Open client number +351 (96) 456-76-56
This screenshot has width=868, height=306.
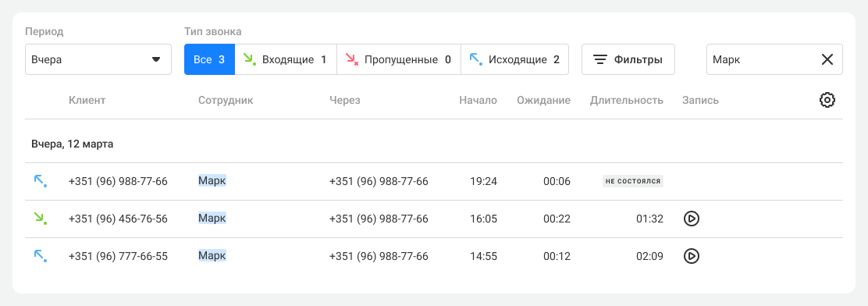(x=118, y=219)
